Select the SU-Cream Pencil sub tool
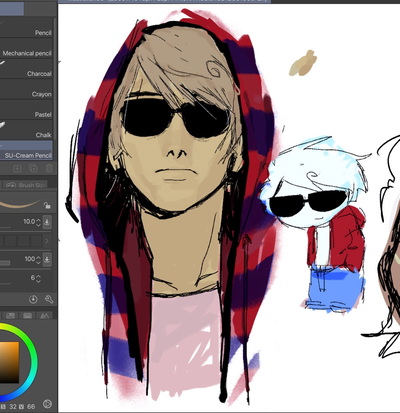 pos(26,150)
